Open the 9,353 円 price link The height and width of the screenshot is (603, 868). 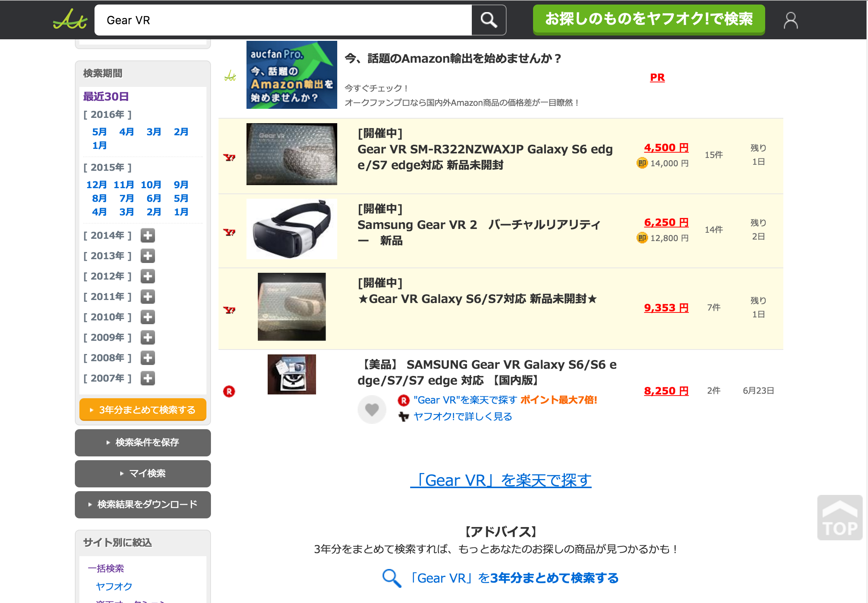click(666, 308)
